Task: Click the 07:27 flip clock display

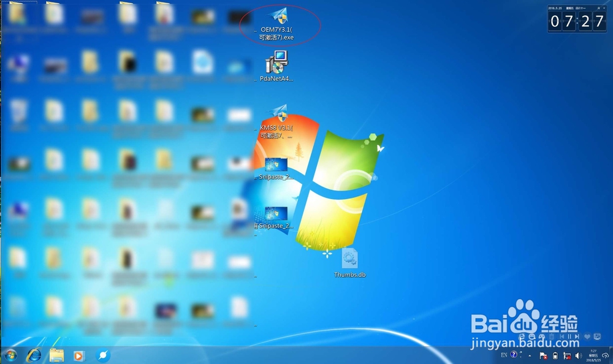Action: (577, 21)
